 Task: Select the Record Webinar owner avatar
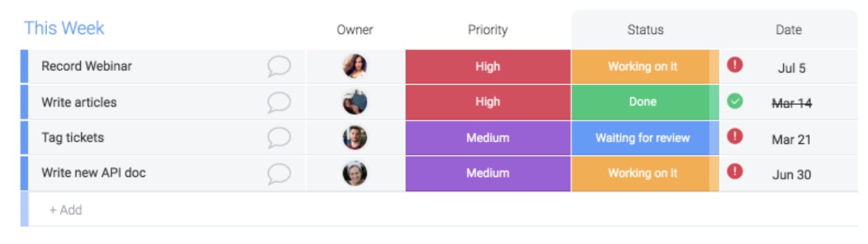355,66
